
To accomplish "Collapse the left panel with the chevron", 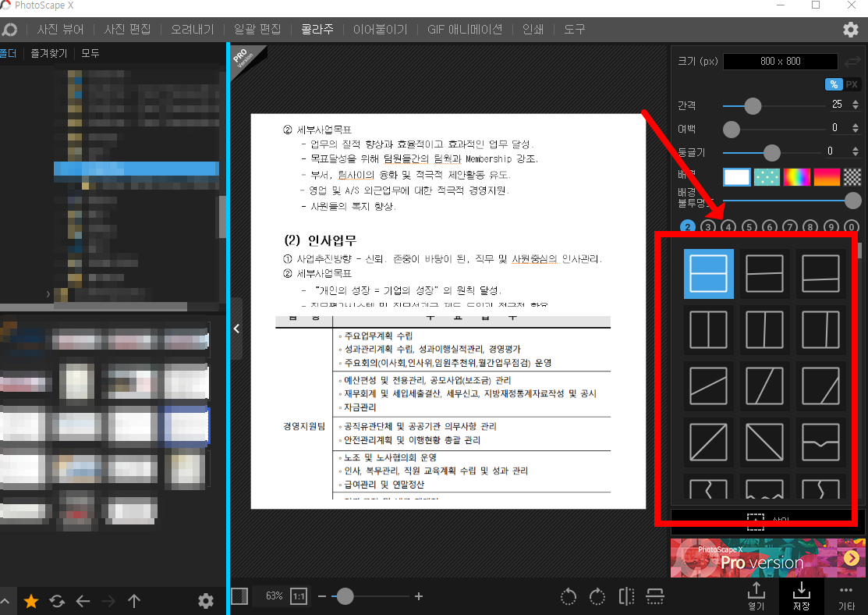I will point(236,329).
